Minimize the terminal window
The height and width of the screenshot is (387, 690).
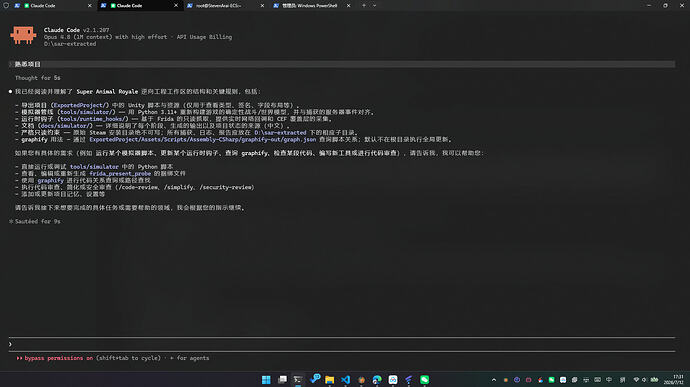pos(649,6)
